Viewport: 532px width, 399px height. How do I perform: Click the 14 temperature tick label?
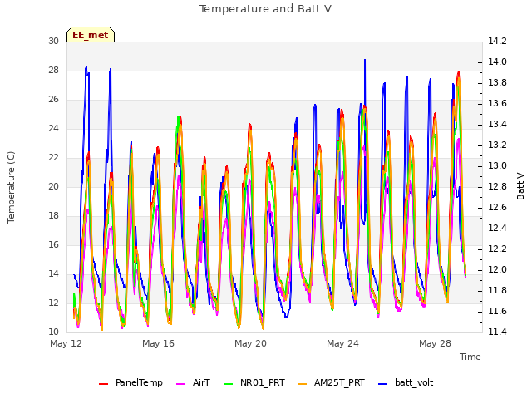[x=53, y=273]
